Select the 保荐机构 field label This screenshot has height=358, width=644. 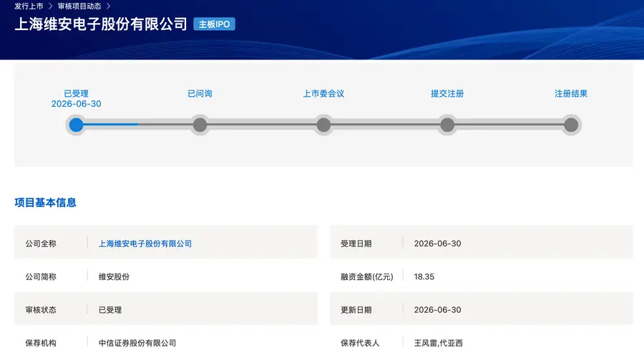41,343
